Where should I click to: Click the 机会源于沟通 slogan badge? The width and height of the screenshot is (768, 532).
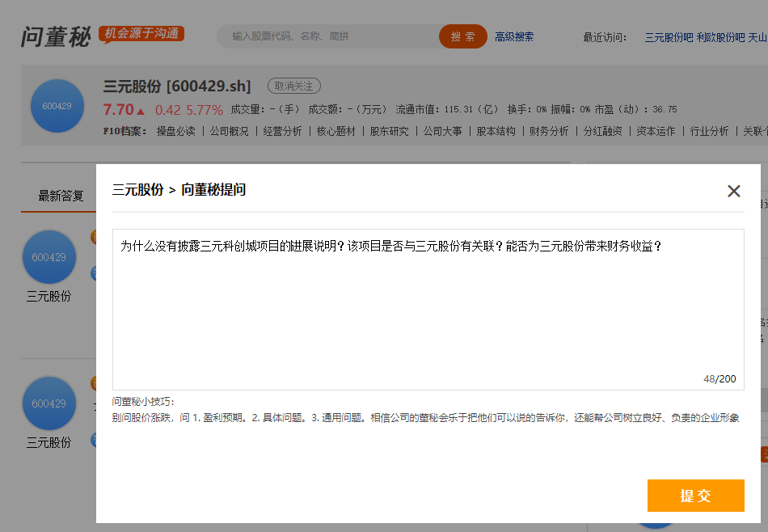141,34
